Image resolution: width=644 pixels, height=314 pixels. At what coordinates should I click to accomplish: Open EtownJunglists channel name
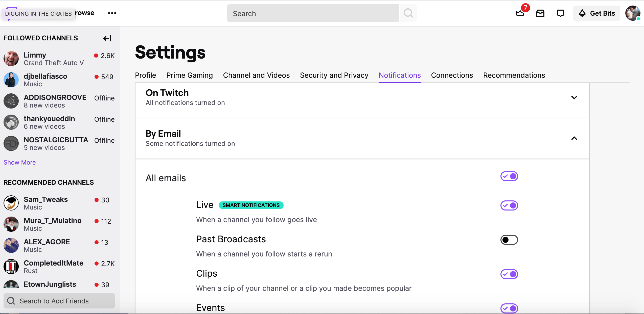tap(50, 284)
